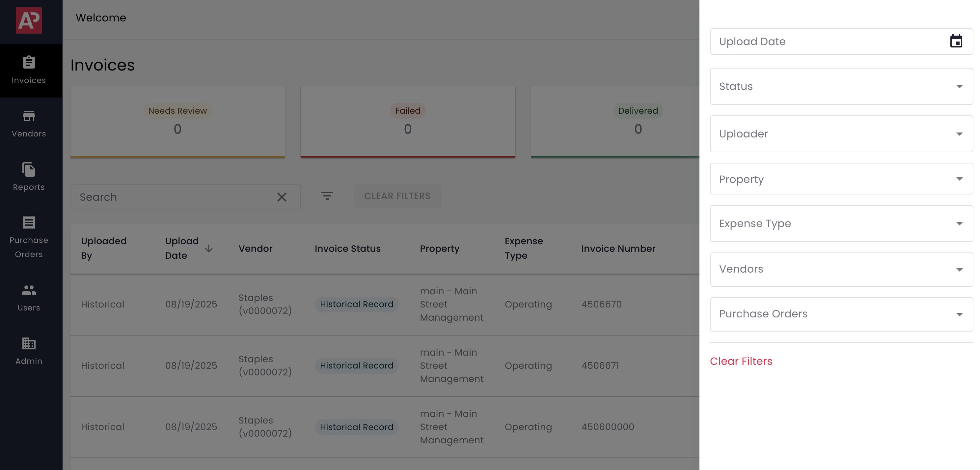Open invoice number 450600000

pos(608,427)
